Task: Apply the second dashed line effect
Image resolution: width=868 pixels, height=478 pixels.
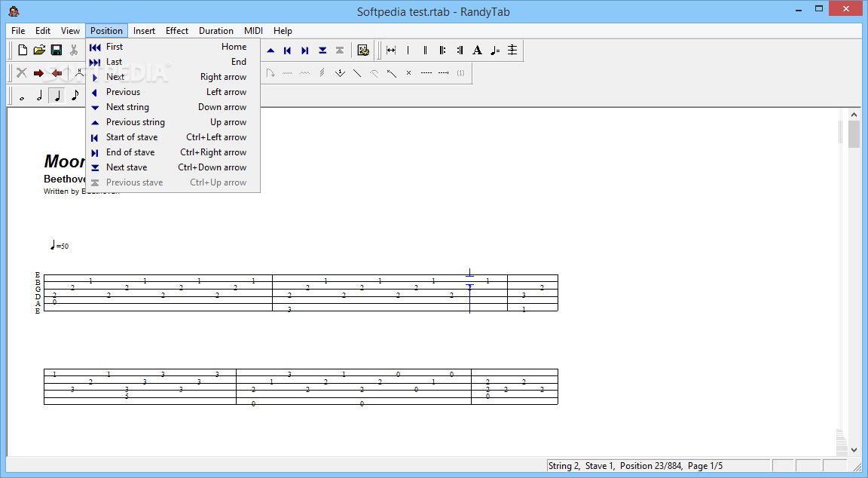Action: click(x=443, y=73)
